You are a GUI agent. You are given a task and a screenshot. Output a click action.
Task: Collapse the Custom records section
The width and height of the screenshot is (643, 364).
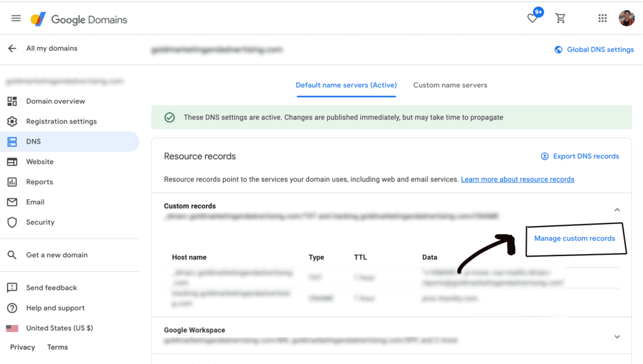tap(617, 210)
